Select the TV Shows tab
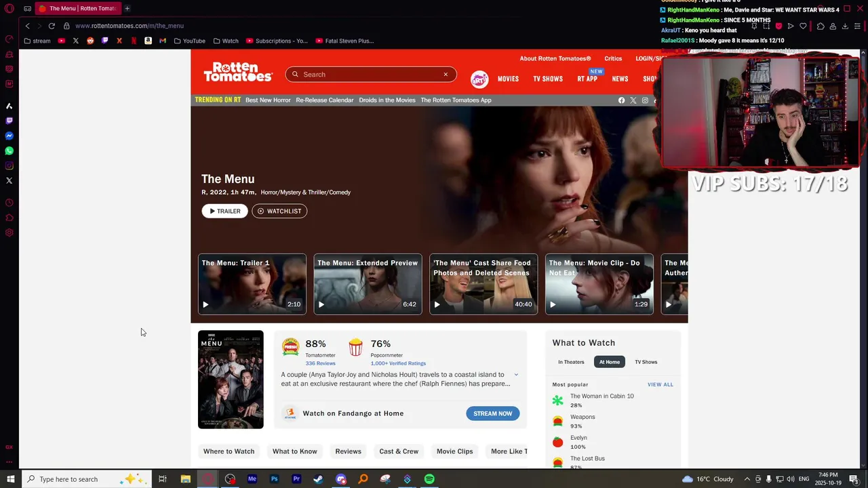The height and width of the screenshot is (488, 868). tap(646, 362)
